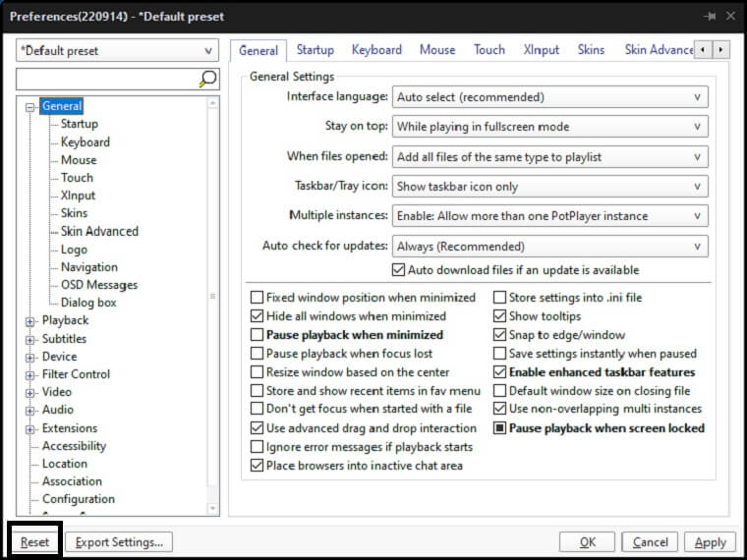Select Dialog box in the tree

88,303
